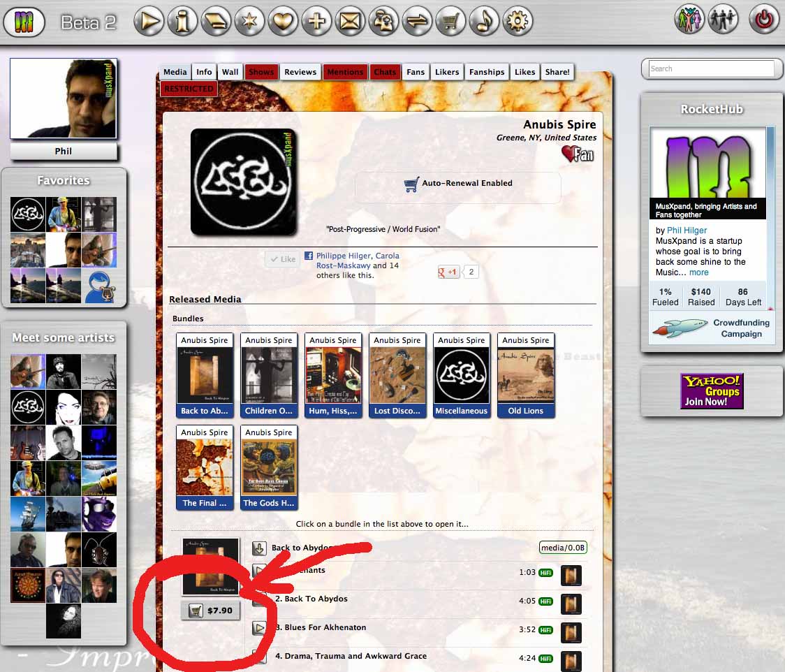Image resolution: width=785 pixels, height=672 pixels.
Task: Open the Likers tab
Action: coord(447,72)
